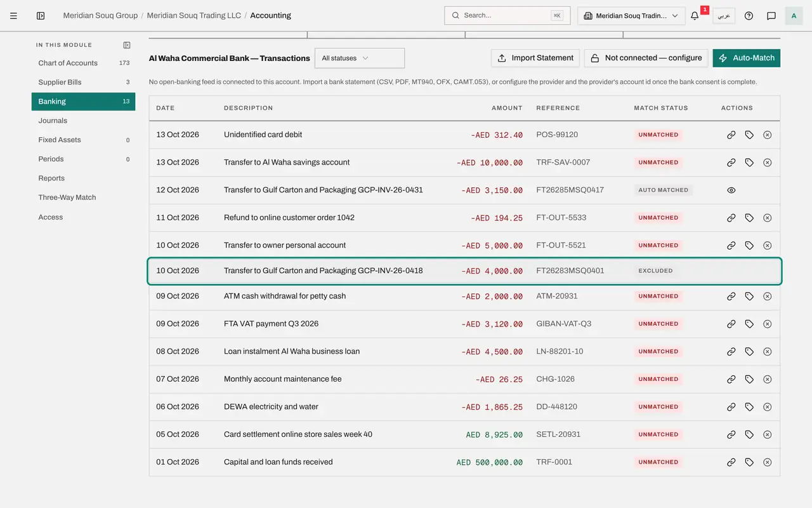Exclude the Loan instalment transaction
This screenshot has width=812, height=508.
767,352
